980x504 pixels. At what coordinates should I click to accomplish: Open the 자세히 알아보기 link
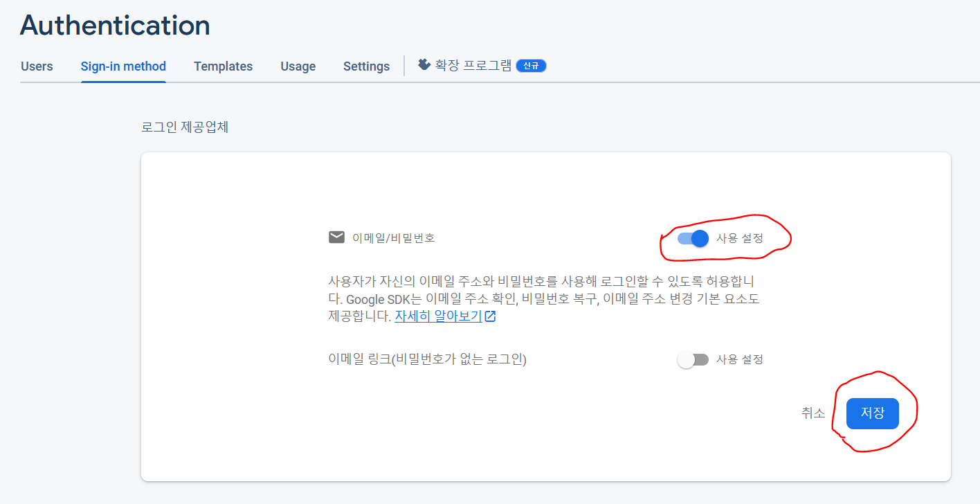point(438,316)
